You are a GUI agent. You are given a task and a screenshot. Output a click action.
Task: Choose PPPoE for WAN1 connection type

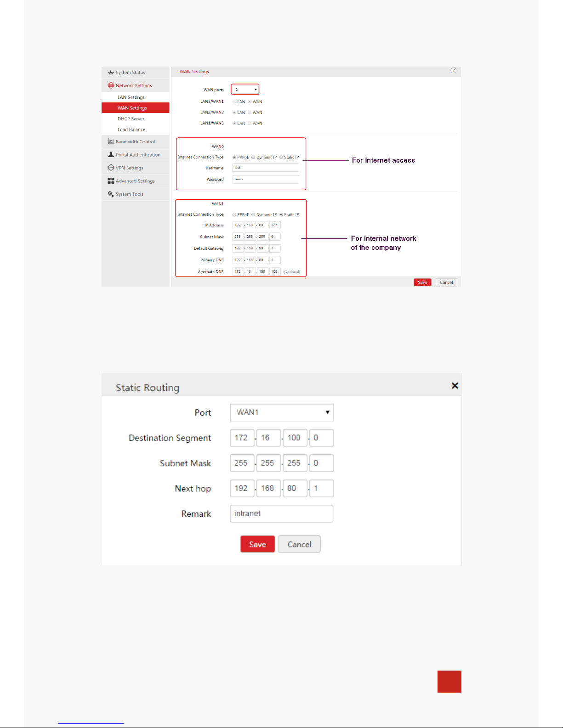[234, 215]
